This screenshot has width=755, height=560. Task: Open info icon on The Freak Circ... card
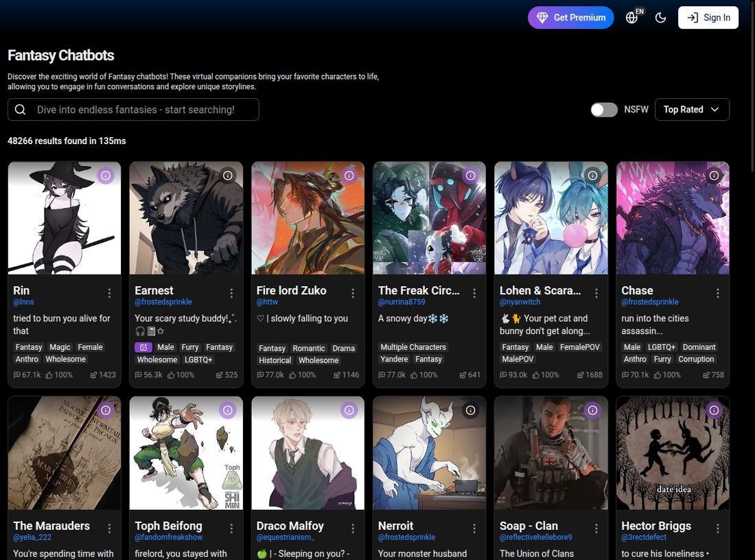pyautogui.click(x=470, y=175)
